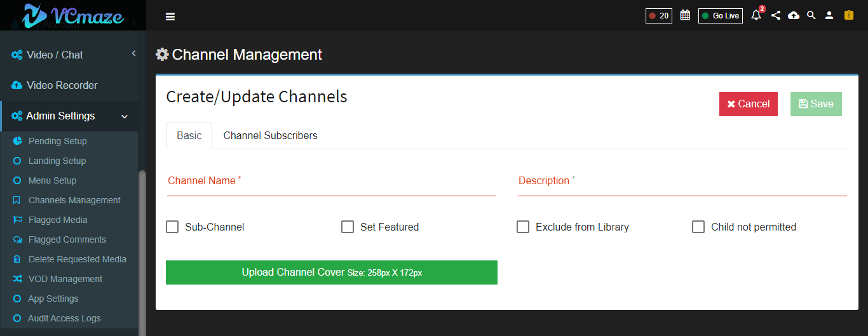Switch to the Basic tab

(189, 136)
